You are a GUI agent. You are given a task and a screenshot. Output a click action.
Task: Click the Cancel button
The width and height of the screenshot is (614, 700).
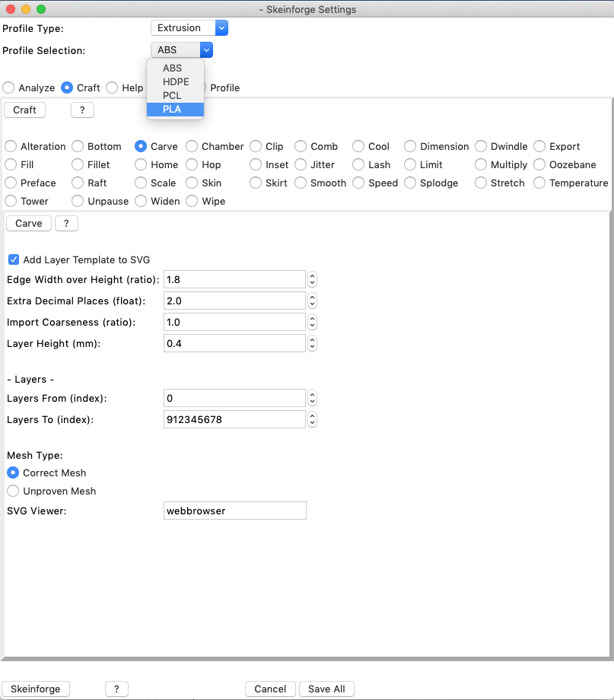coord(270,689)
